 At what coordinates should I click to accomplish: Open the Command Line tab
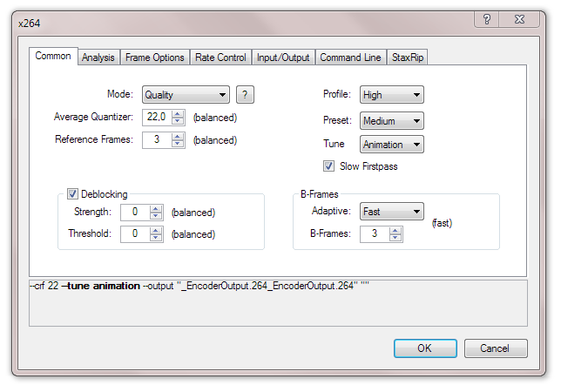(x=350, y=57)
